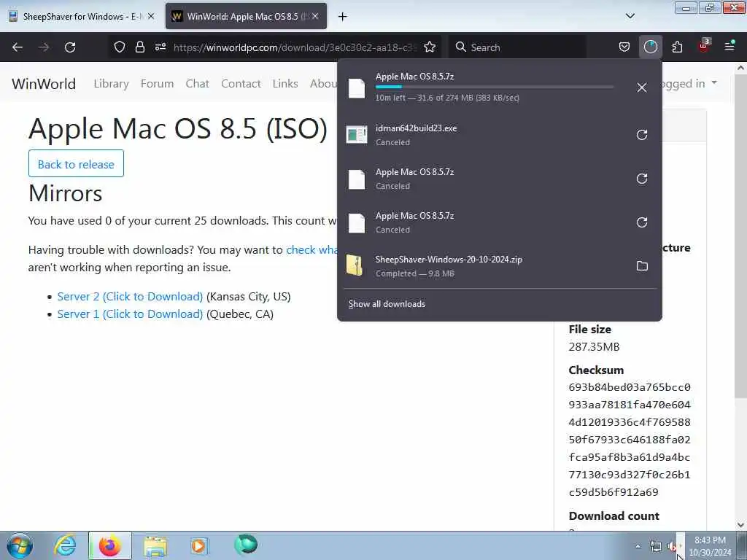Click the page vertical scrollbar

pyautogui.click(x=740, y=237)
